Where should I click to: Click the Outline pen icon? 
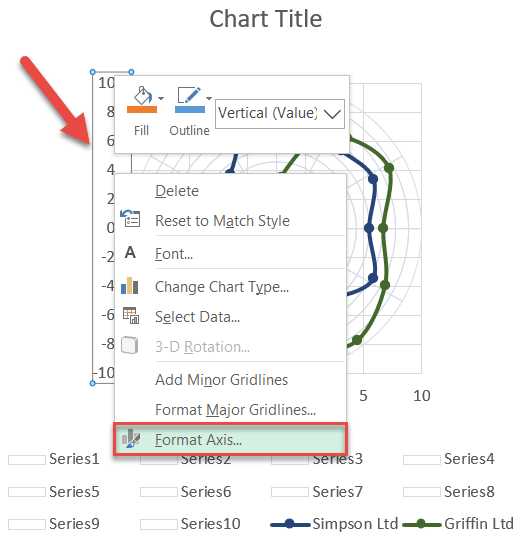coord(189,94)
